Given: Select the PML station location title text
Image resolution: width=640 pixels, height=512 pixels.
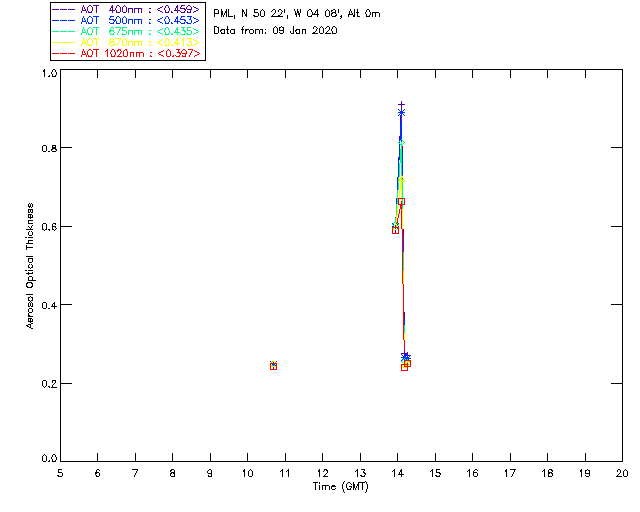Looking at the screenshot, I should 297,14.
